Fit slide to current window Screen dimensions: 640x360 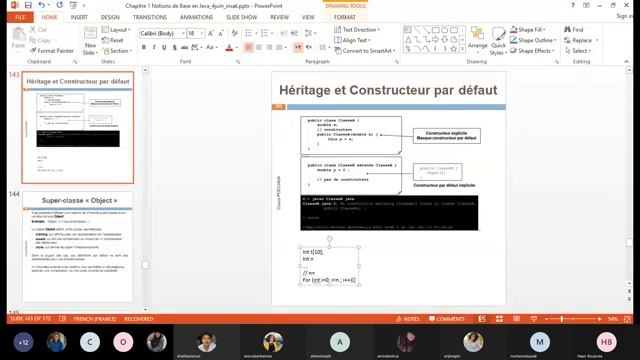(627, 319)
